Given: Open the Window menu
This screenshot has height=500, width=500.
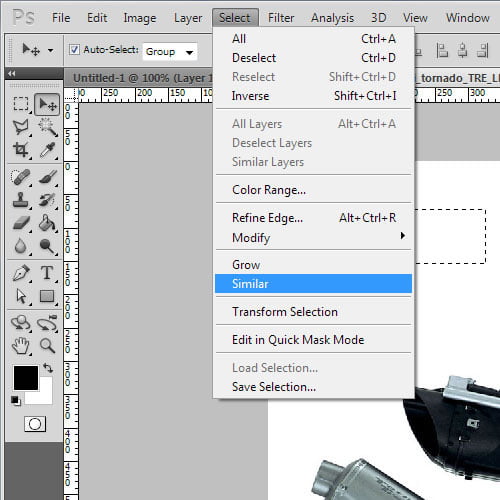Looking at the screenshot, I should (x=468, y=18).
